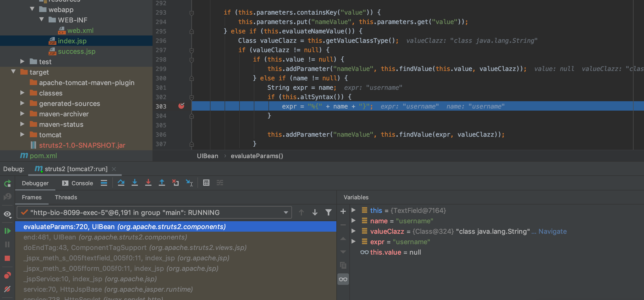
Task: Select success.jsp file
Action: (77, 51)
